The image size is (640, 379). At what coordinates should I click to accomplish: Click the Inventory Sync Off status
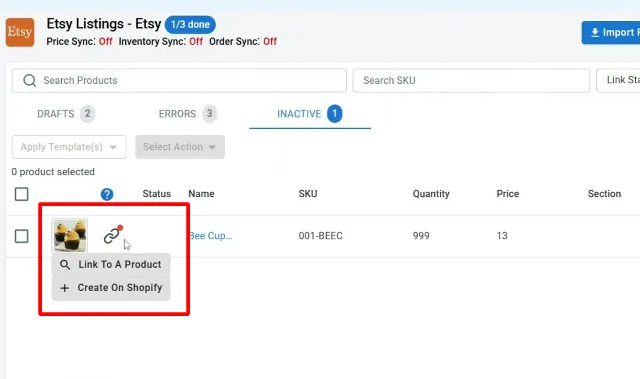(x=161, y=42)
